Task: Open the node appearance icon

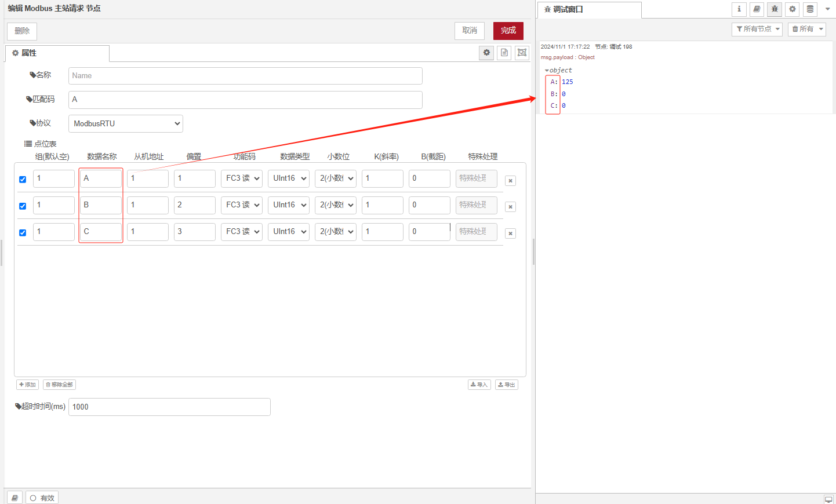Action: click(522, 53)
